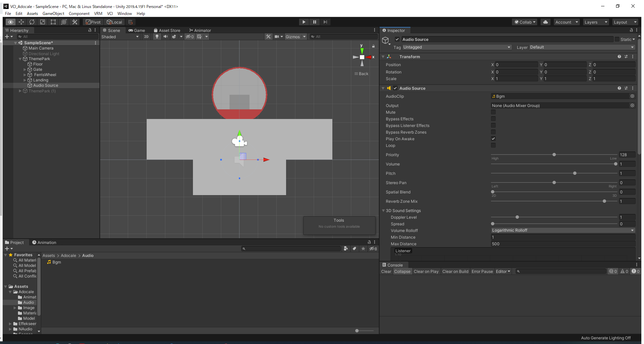This screenshot has height=344, width=644.
Task: Collapse the ThemePark hierarchy node
Action: click(20, 59)
